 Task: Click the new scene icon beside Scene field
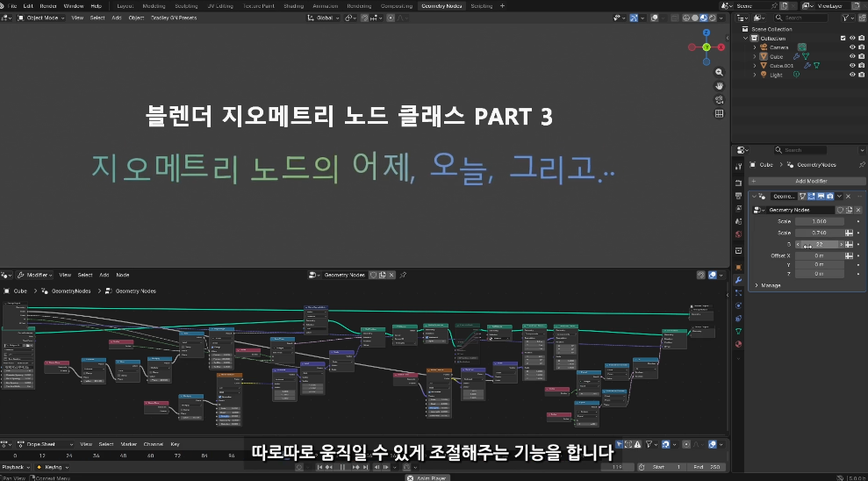pos(784,5)
